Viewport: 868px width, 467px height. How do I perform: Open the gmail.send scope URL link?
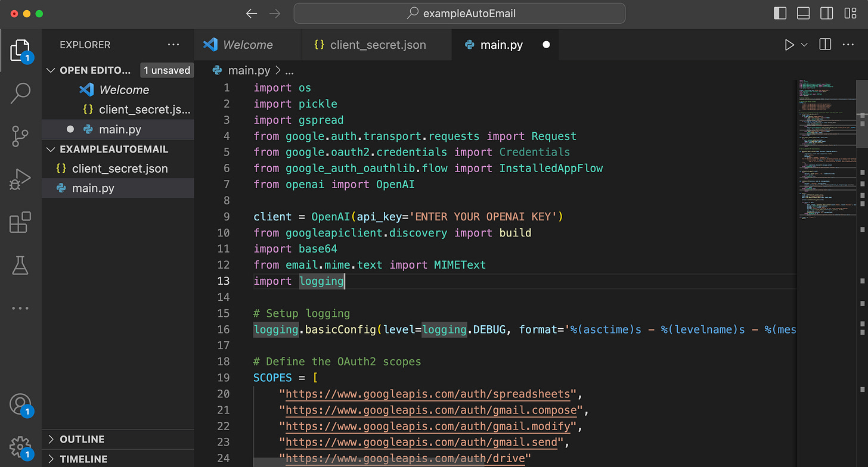pos(421,442)
